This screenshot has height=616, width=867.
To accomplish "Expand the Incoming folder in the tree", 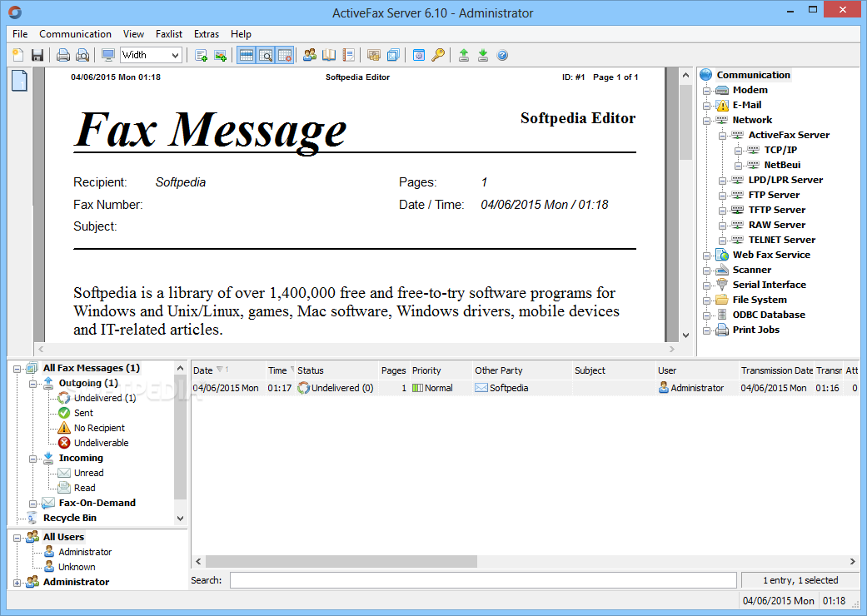I will pyautogui.click(x=33, y=457).
